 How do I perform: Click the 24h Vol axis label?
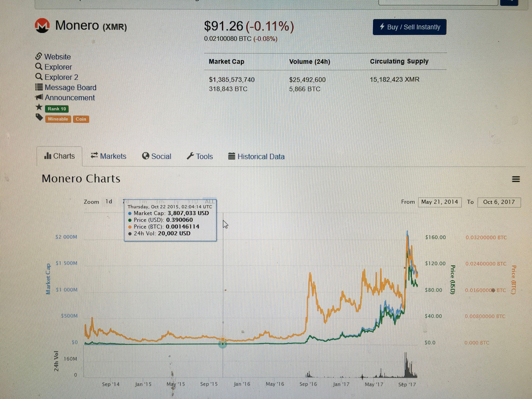(56, 361)
